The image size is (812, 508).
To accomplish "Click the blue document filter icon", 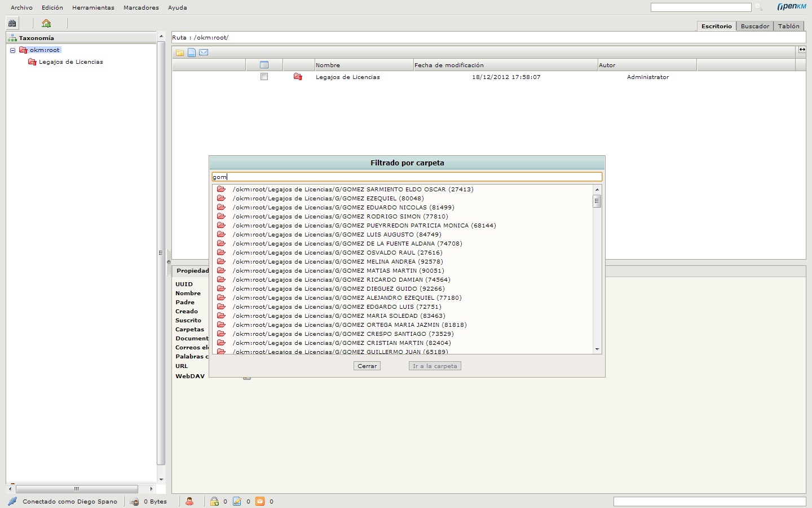I will pyautogui.click(x=192, y=52).
